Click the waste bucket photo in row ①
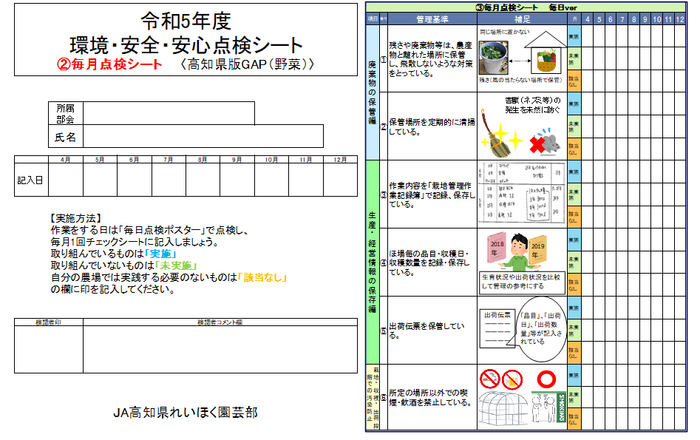The width and height of the screenshot is (700, 440). click(x=493, y=58)
